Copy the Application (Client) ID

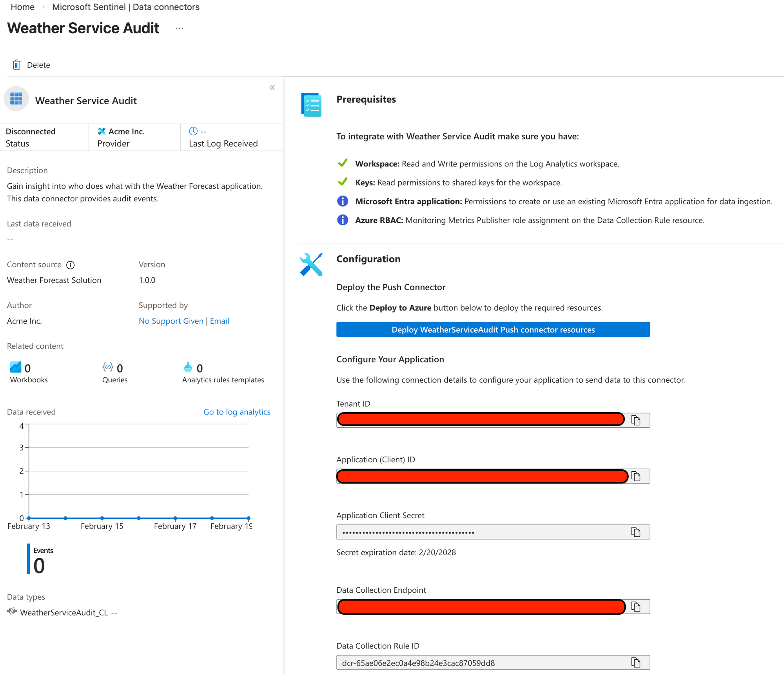click(x=635, y=476)
